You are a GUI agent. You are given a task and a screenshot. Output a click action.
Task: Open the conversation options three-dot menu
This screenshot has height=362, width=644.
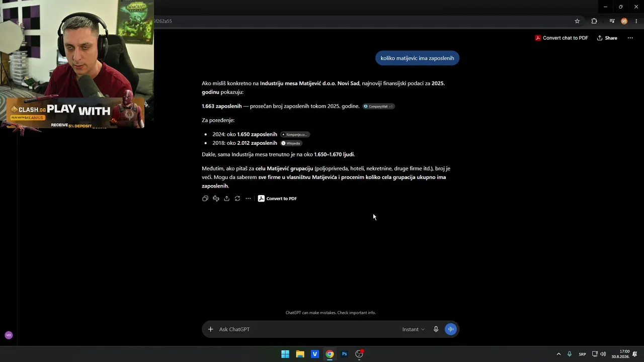tap(630, 38)
